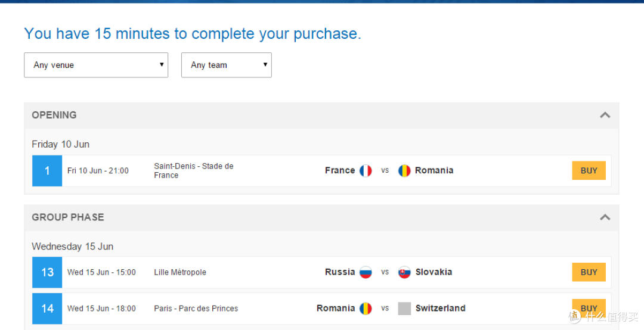Click the Group Phase section header
Image resolution: width=644 pixels, height=330 pixels.
click(321, 217)
